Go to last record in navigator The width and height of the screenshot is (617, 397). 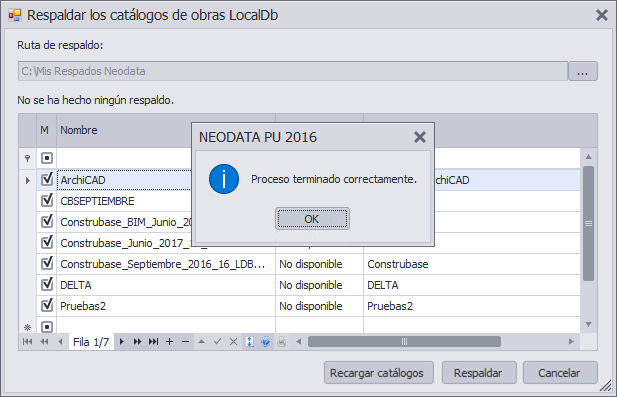tap(153, 342)
